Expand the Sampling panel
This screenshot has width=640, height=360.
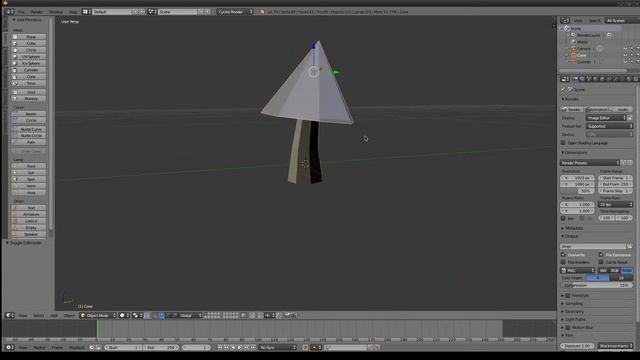click(x=574, y=304)
